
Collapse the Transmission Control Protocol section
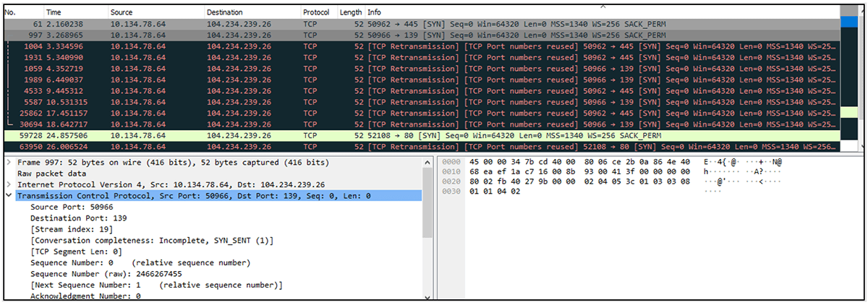pos(8,196)
